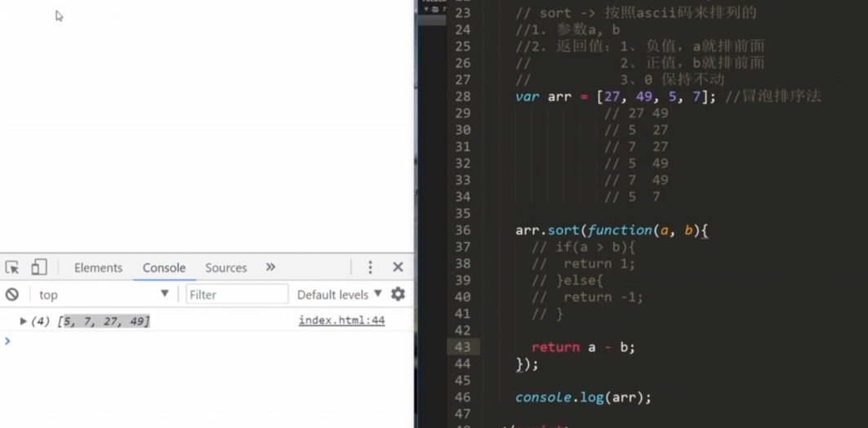Clear the console with the ban icon
Image resolution: width=868 pixels, height=428 pixels.
click(x=12, y=295)
